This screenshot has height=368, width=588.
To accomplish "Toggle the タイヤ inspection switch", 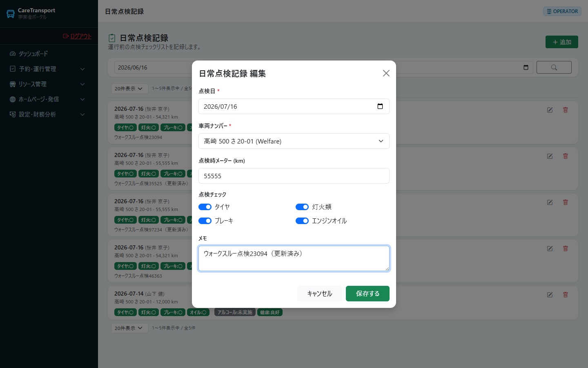I will click(x=205, y=207).
